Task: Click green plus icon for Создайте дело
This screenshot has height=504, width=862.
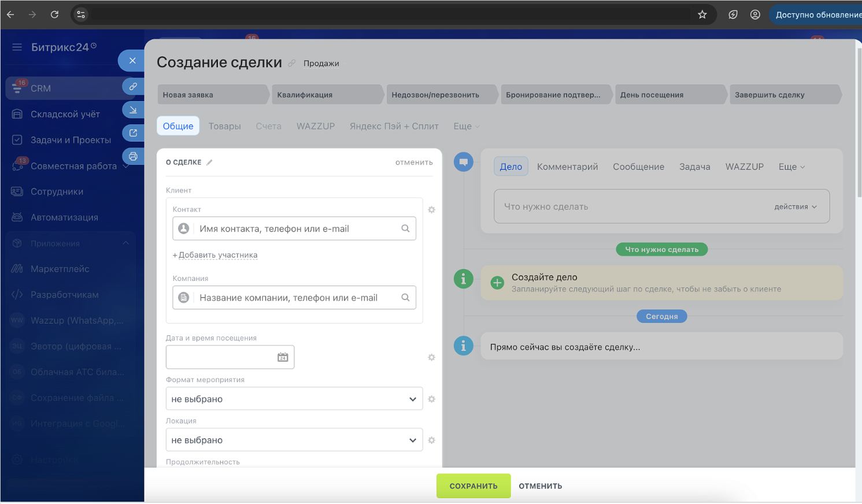Action: pos(497,283)
